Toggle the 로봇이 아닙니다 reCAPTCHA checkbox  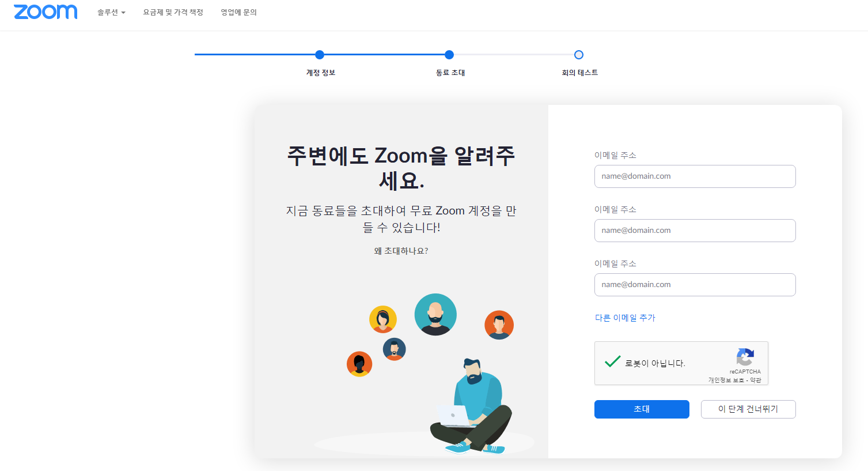coord(612,363)
